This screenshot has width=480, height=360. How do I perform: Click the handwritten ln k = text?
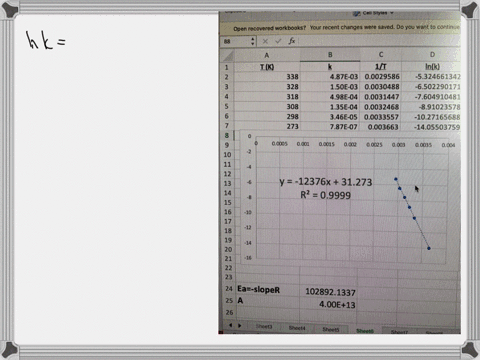pos(46,40)
